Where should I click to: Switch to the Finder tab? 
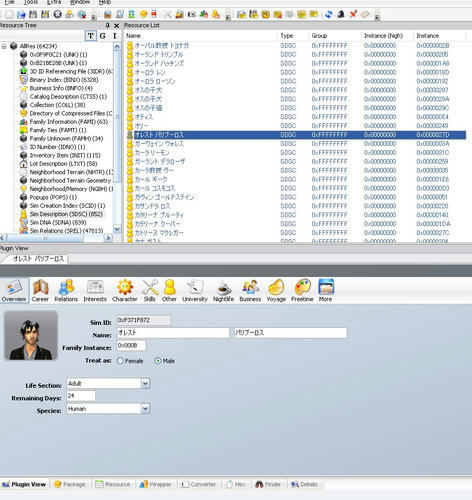[268, 484]
